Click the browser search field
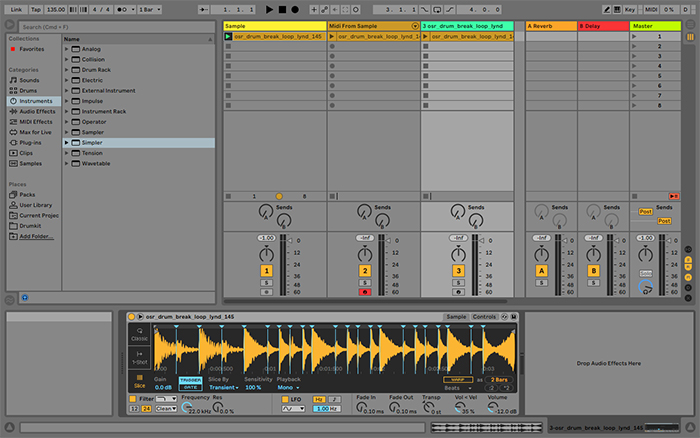Viewport: 700px width, 438px height. pos(117,27)
